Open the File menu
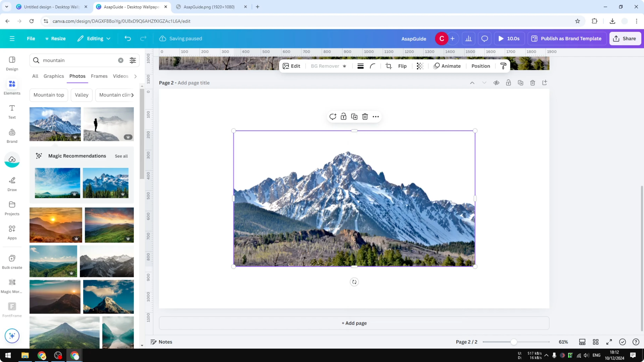This screenshot has width=644, height=362. coord(31,38)
